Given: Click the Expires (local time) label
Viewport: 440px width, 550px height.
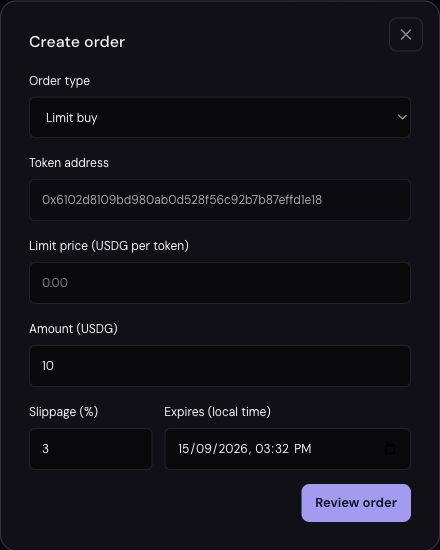Looking at the screenshot, I should point(217,412).
